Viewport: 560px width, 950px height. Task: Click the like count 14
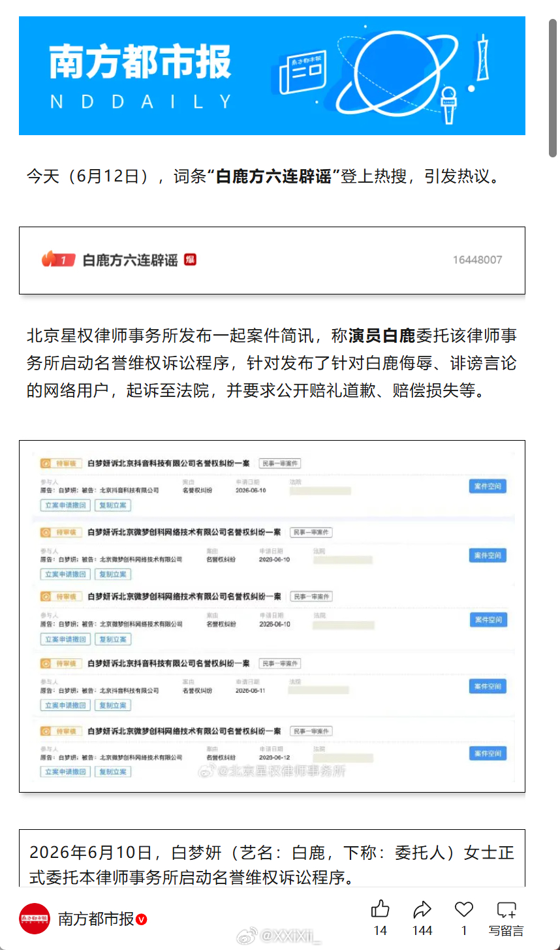(380, 930)
